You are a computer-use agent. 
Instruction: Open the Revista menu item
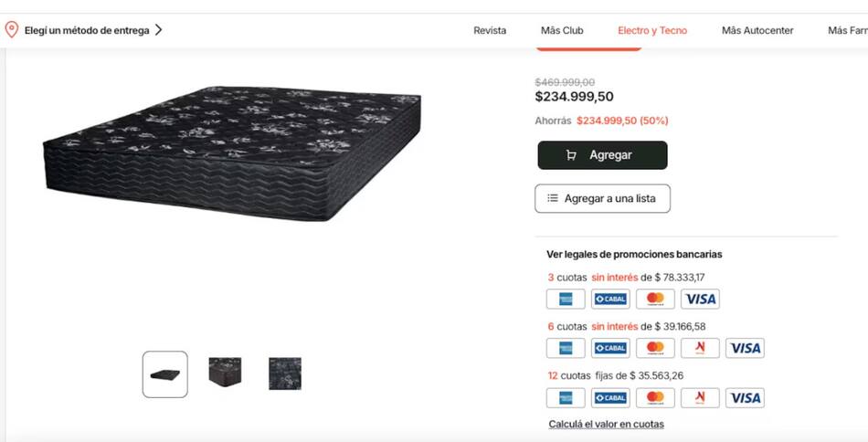click(490, 30)
